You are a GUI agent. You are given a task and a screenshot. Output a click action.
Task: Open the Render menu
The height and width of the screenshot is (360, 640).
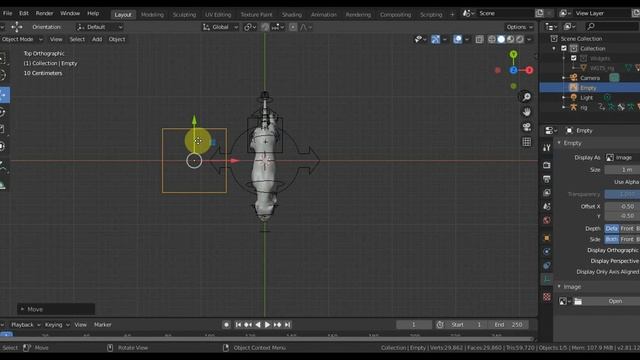click(x=44, y=13)
